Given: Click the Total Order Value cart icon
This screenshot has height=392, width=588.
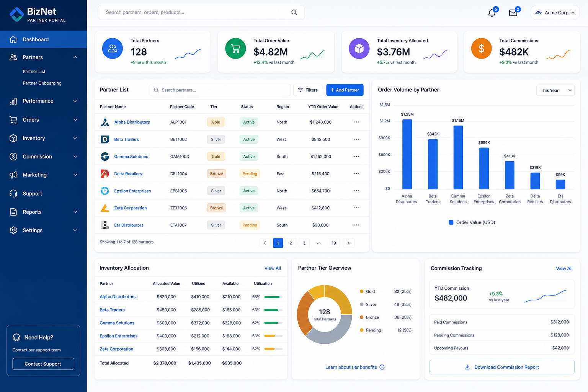Looking at the screenshot, I should pos(235,49).
